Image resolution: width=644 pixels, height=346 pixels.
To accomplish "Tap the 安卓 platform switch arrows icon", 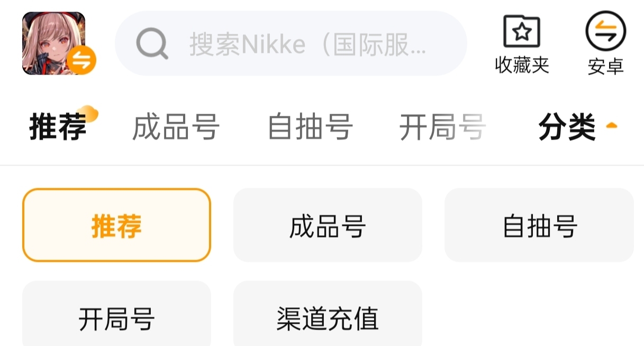I will tap(605, 31).
